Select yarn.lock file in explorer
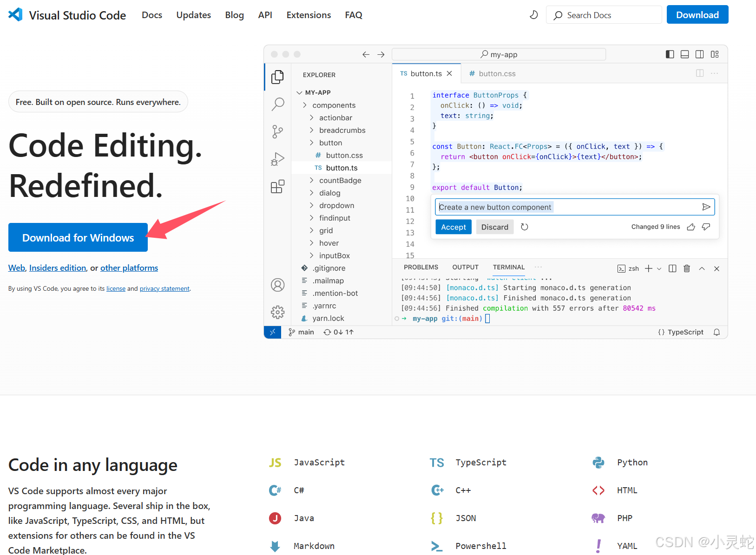 (x=342, y=318)
